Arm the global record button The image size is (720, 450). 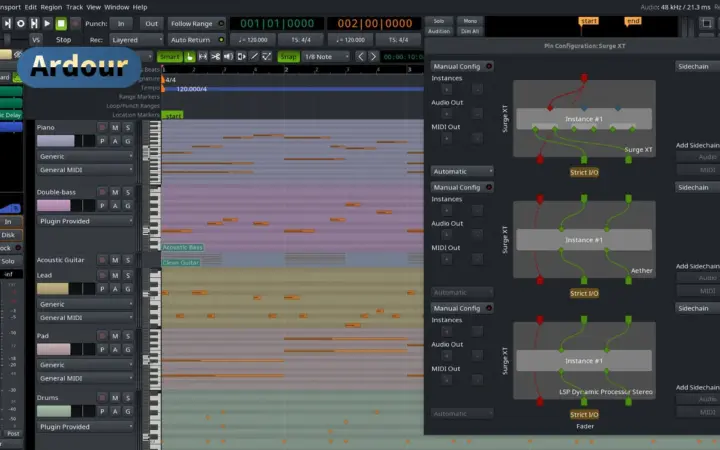[x=75, y=23]
